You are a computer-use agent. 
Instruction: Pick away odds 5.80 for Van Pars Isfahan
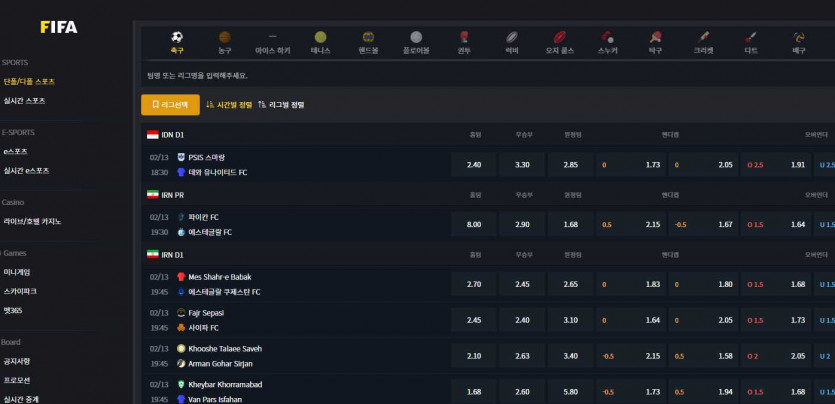[570, 392]
